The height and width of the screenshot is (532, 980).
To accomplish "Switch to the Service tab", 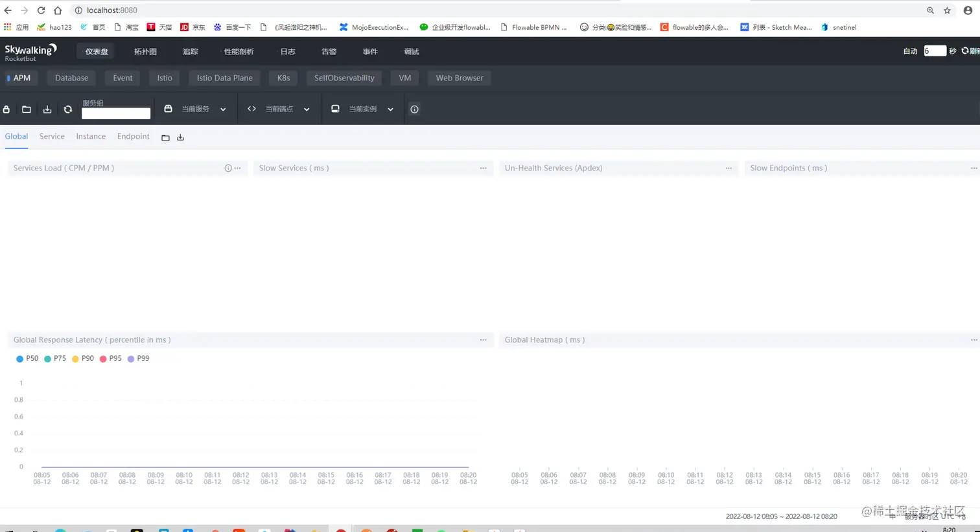I will (x=52, y=137).
